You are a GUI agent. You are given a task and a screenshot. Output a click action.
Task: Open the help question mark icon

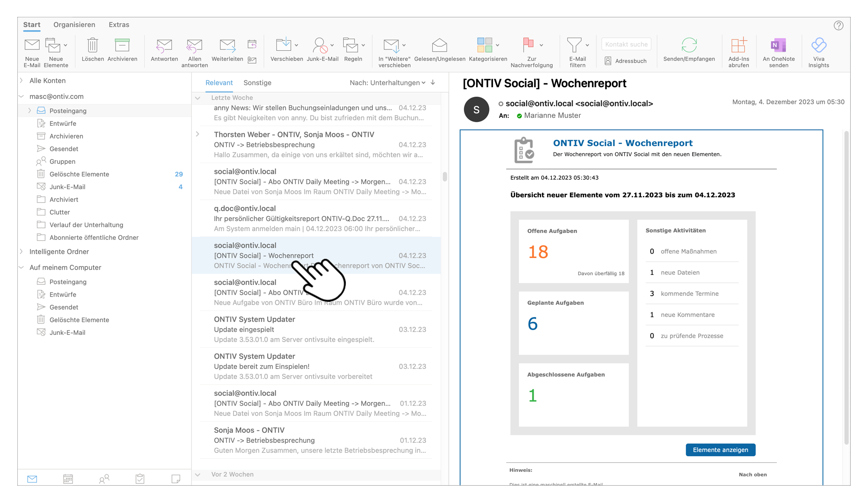tap(838, 26)
